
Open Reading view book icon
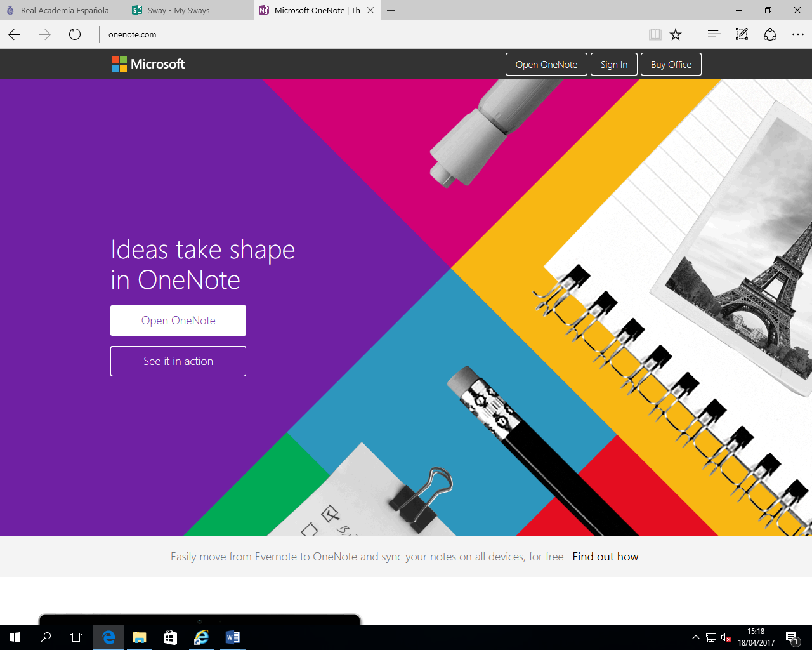[655, 34]
